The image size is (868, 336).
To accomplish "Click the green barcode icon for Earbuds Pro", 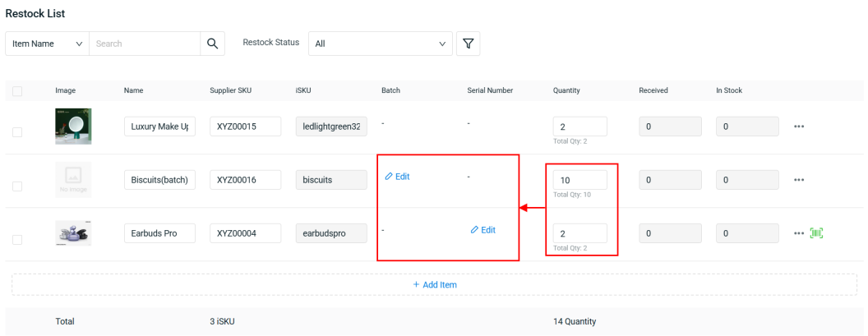I will pyautogui.click(x=817, y=233).
